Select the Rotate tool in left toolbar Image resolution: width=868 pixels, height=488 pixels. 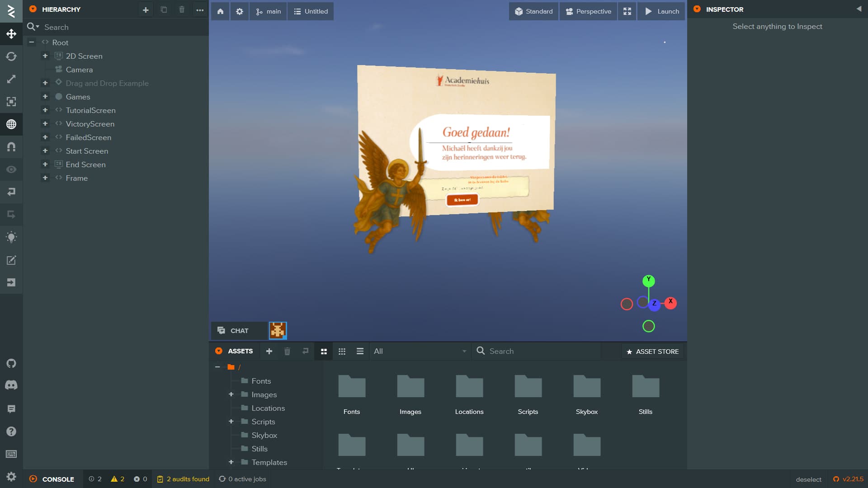pyautogui.click(x=11, y=56)
